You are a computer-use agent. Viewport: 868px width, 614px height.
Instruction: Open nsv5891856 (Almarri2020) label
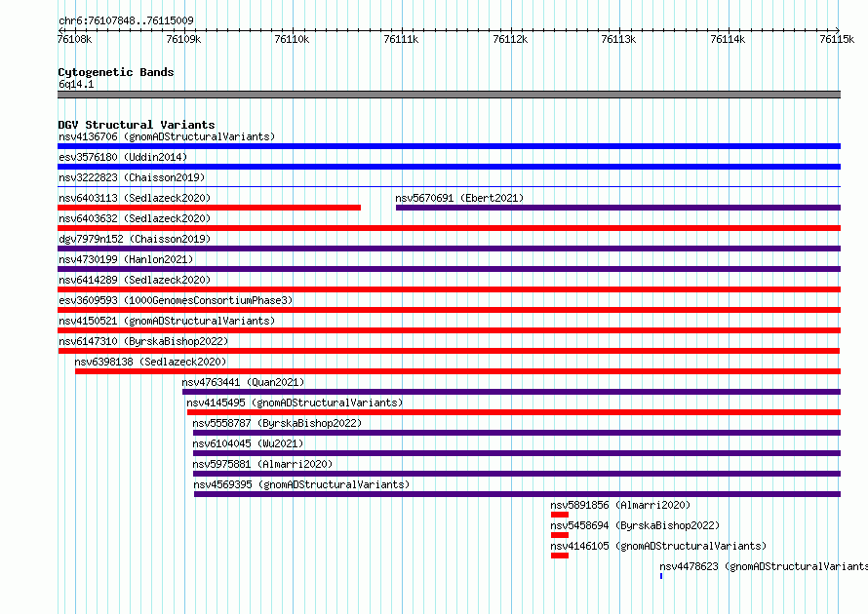[x=620, y=505]
